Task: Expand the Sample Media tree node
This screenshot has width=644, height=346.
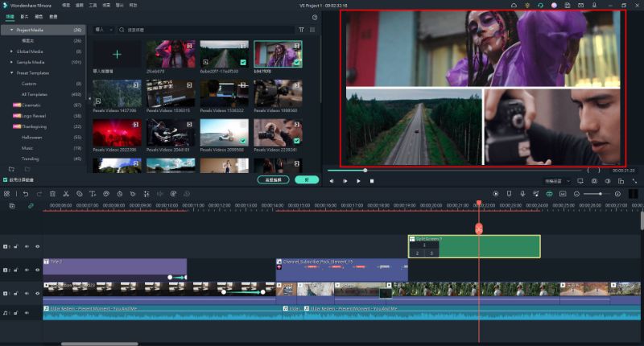Action: coord(11,62)
